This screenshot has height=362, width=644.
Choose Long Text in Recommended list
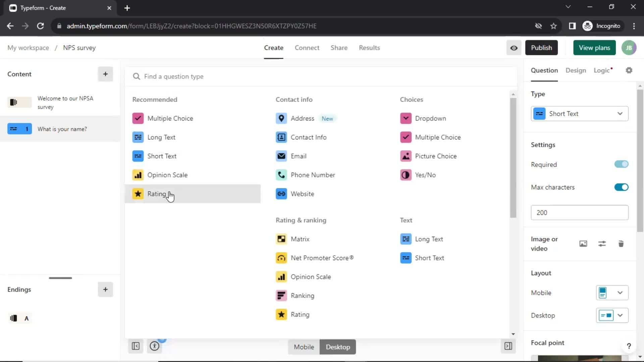click(154, 137)
